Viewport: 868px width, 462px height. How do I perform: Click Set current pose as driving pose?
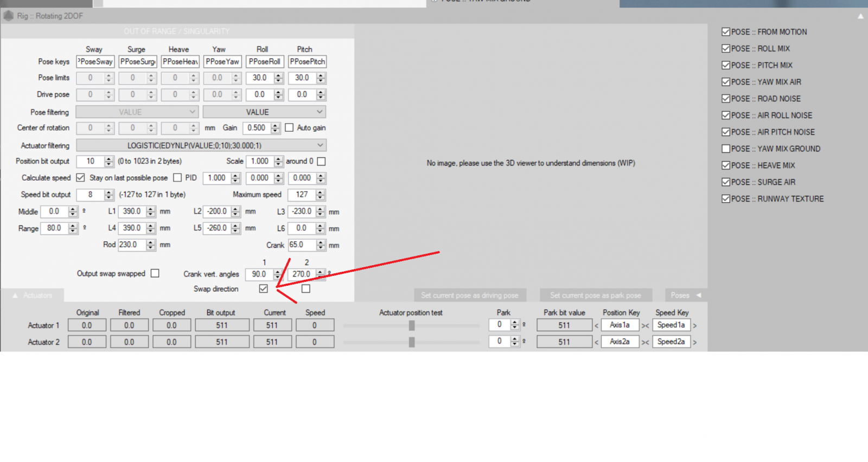coord(470,295)
